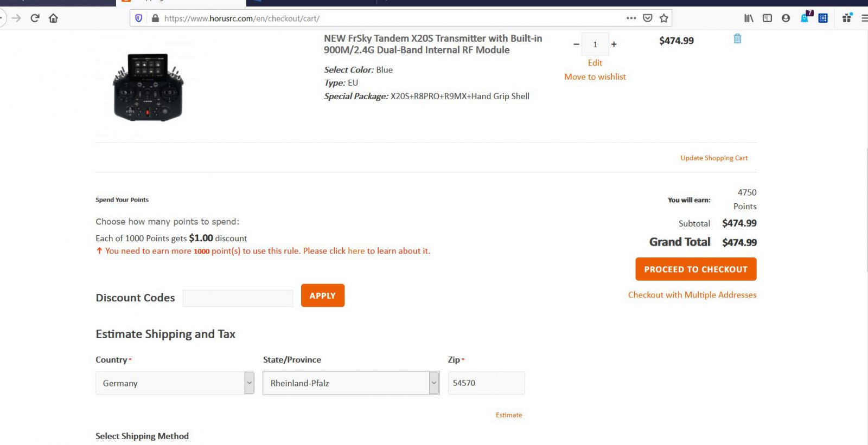Edit the cart item options

[595, 63]
